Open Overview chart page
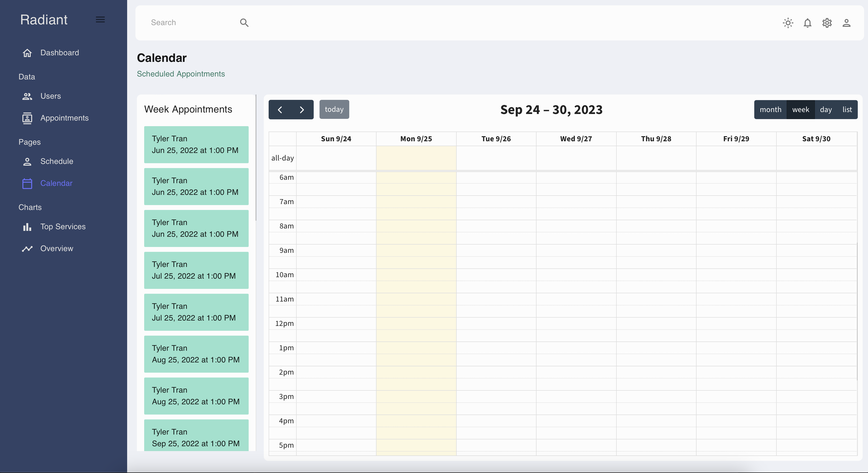This screenshot has width=868, height=473. [57, 249]
